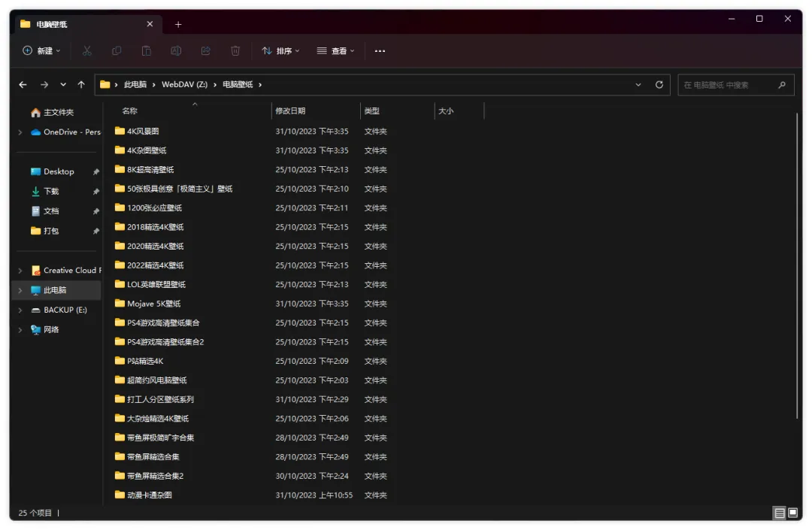This screenshot has height=530, width=812.
Task: Click the Rename icon in toolbar
Action: 176,51
